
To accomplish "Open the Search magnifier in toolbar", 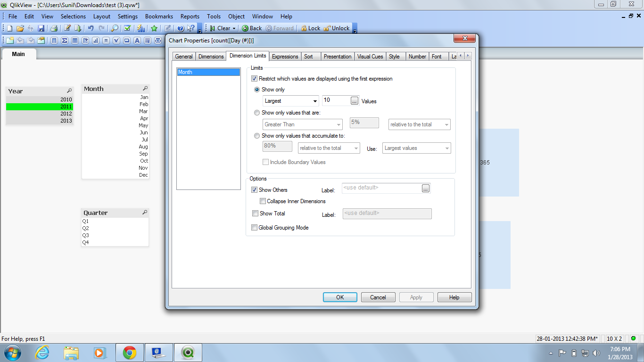I will tap(114, 28).
